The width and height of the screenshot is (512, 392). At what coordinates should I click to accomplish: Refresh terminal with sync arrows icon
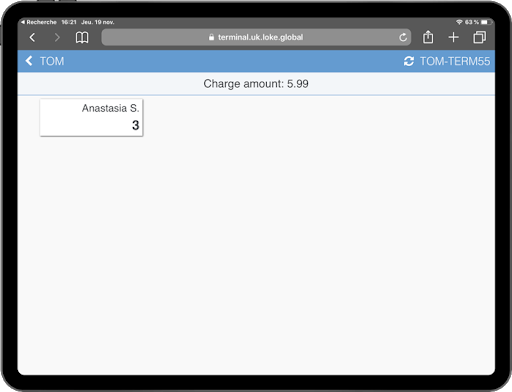pyautogui.click(x=409, y=61)
